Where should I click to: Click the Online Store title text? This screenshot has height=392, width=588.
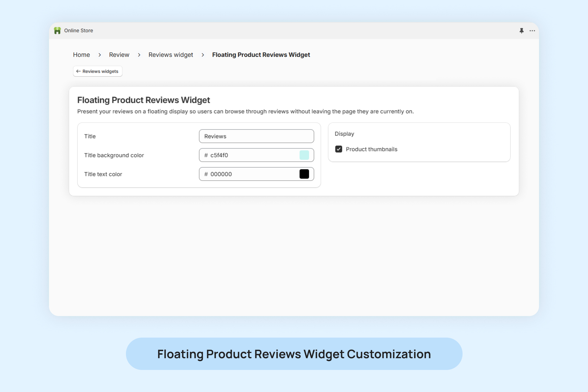pyautogui.click(x=78, y=30)
